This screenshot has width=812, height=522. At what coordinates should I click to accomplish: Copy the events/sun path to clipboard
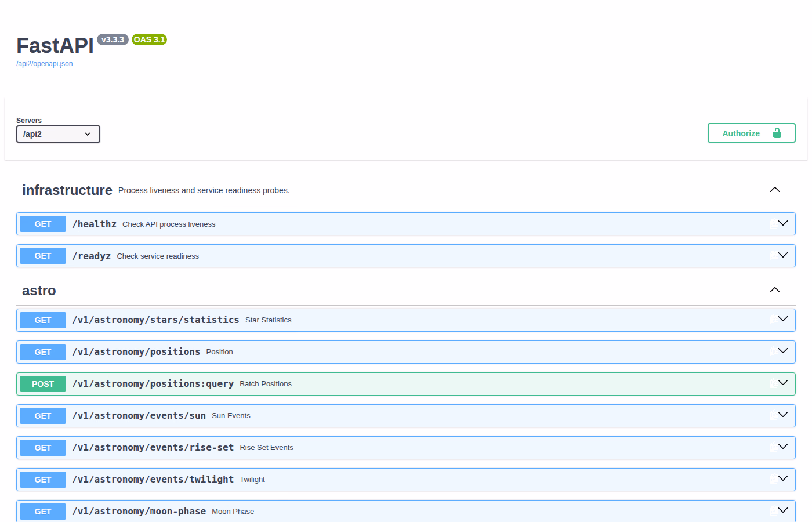[x=774, y=416]
